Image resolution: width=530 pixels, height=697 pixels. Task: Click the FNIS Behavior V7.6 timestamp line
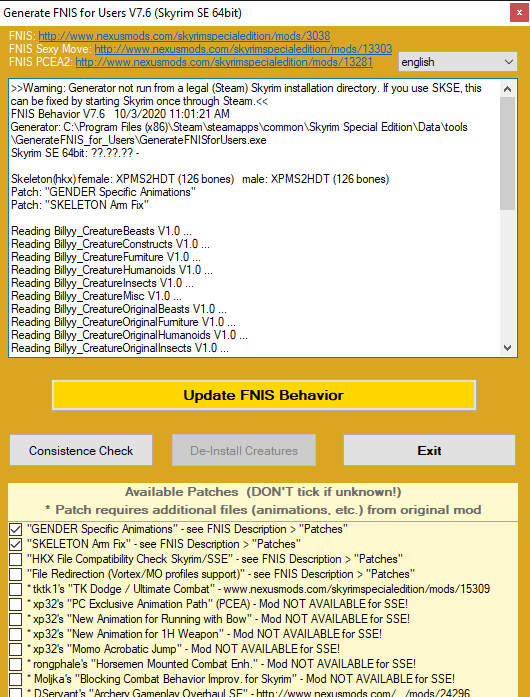click(120, 114)
